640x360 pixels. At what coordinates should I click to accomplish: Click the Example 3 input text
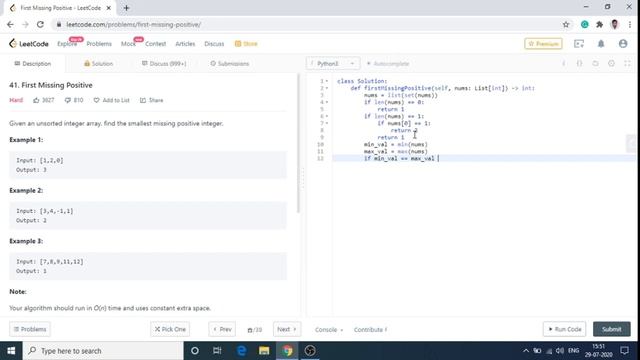(50, 262)
